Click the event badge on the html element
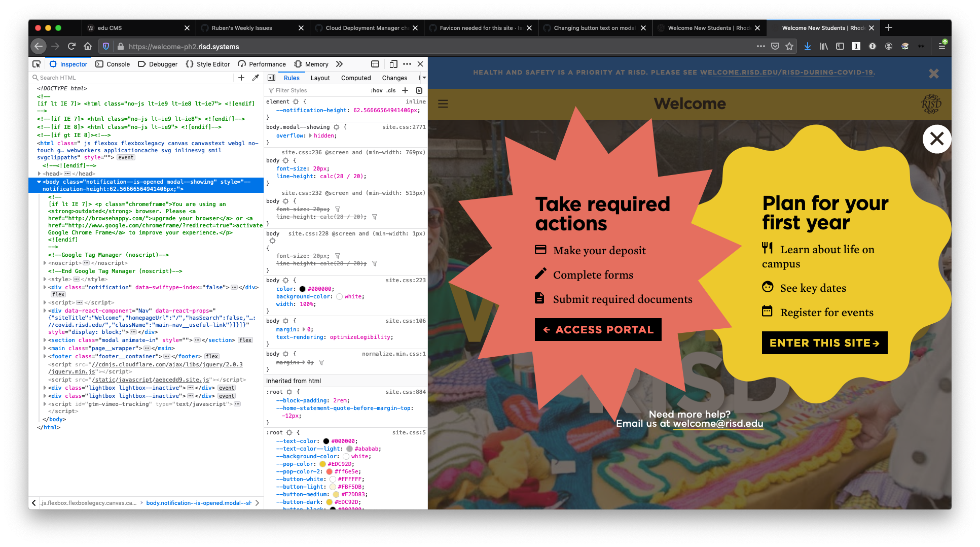Image resolution: width=980 pixels, height=547 pixels. point(125,157)
